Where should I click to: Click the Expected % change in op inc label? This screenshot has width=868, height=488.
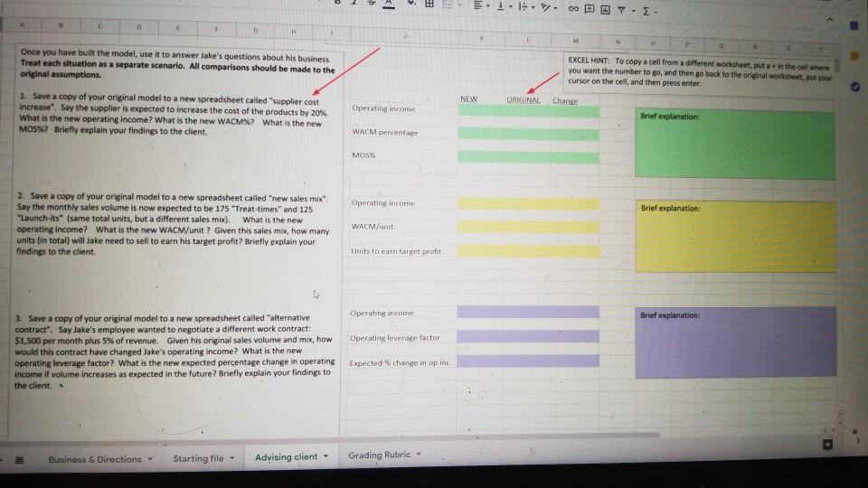[x=399, y=363]
